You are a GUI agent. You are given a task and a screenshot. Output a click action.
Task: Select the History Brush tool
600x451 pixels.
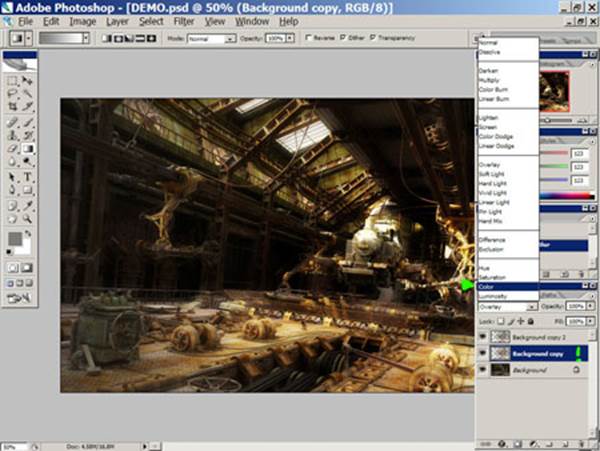click(27, 135)
